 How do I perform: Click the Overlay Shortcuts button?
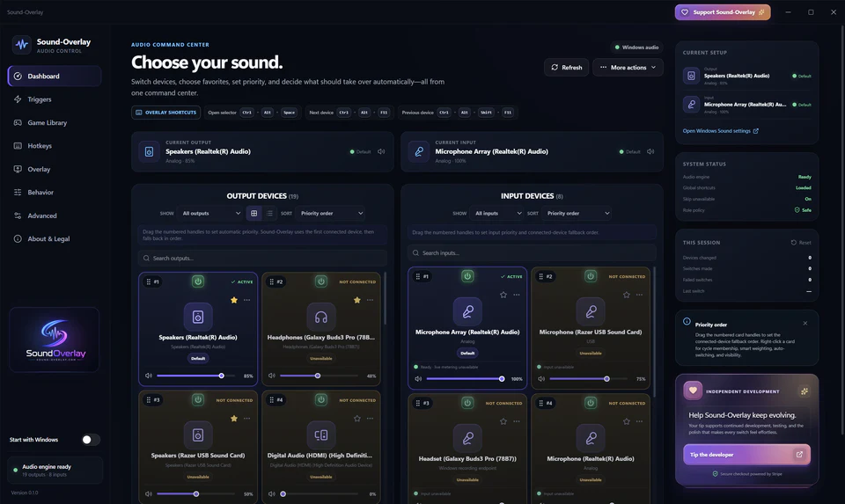point(166,113)
